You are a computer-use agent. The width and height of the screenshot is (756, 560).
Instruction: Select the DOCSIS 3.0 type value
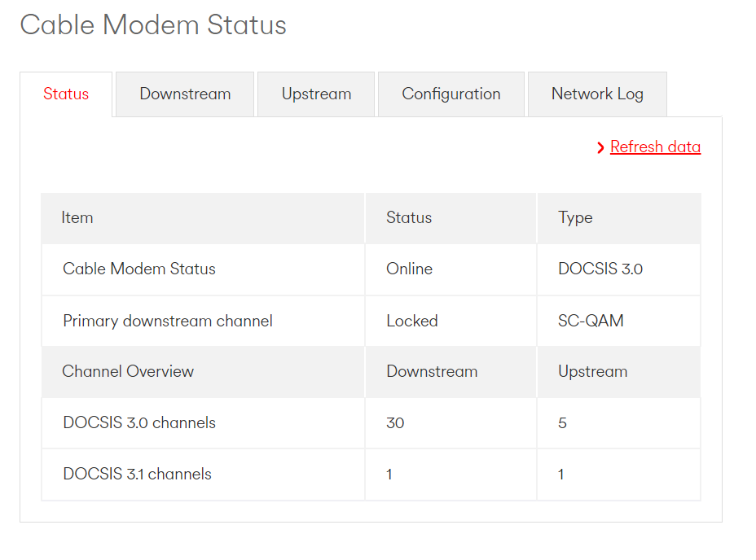600,269
